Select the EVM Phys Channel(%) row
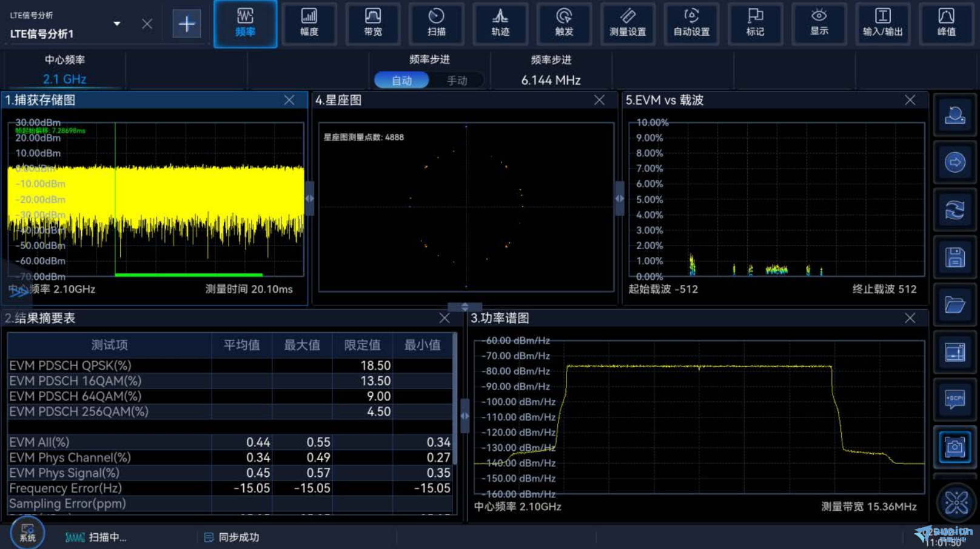This screenshot has height=549, width=980. click(x=230, y=457)
